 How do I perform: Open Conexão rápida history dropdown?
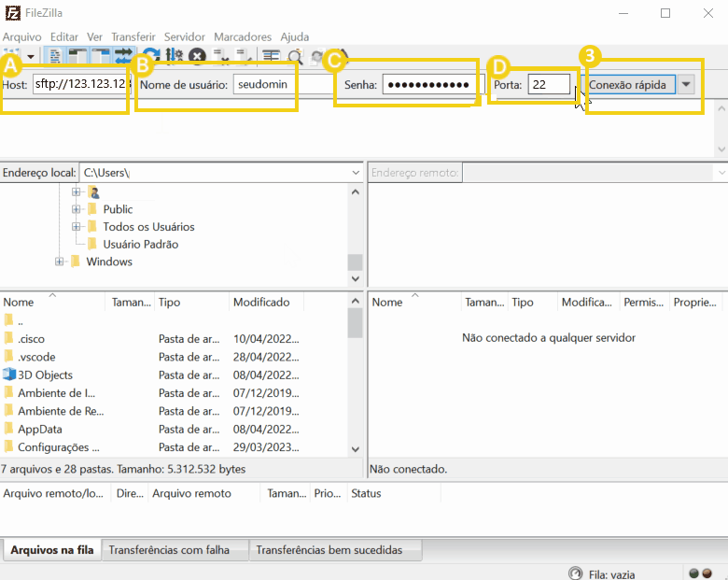pos(686,85)
